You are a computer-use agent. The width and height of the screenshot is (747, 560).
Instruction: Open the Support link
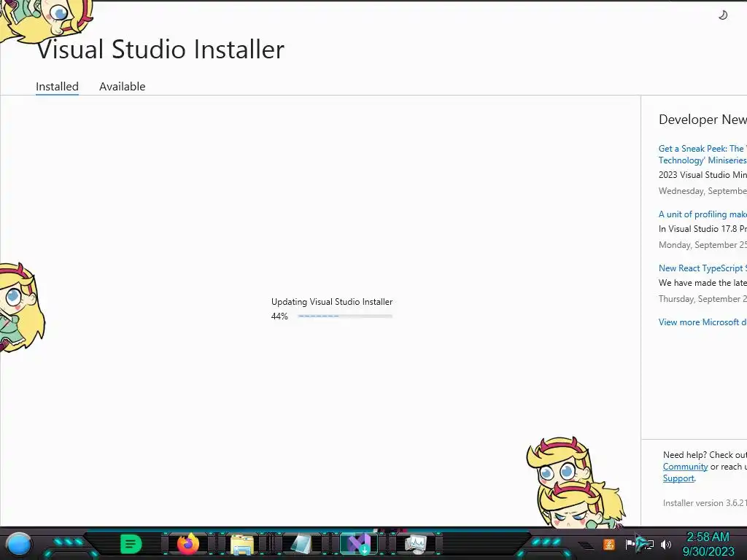point(678,478)
